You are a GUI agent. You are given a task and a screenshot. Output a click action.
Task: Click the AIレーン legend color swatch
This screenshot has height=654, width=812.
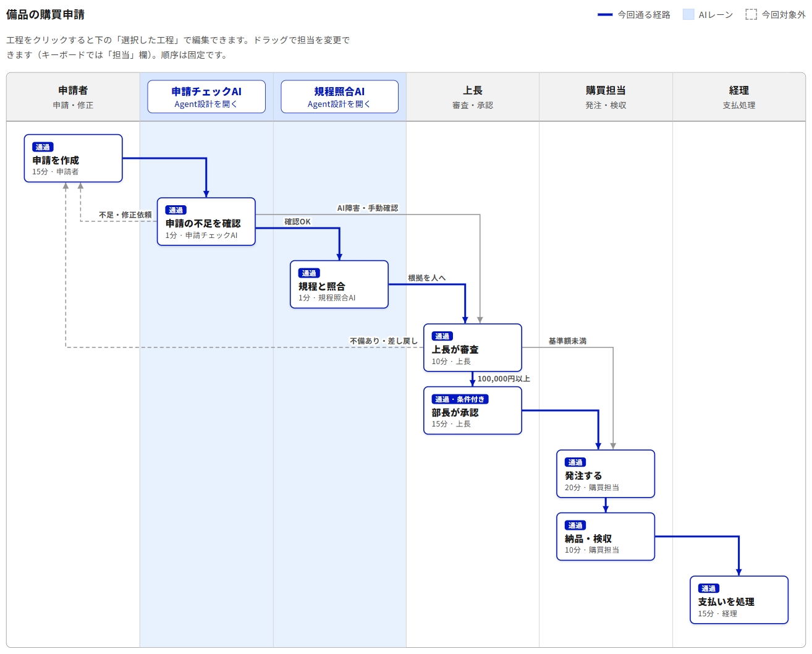688,14
